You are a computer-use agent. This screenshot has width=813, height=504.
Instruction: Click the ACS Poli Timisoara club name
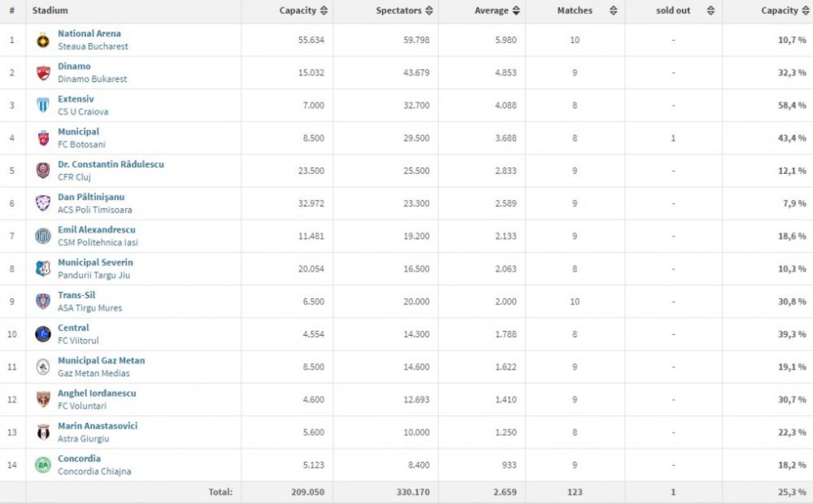coord(95,210)
